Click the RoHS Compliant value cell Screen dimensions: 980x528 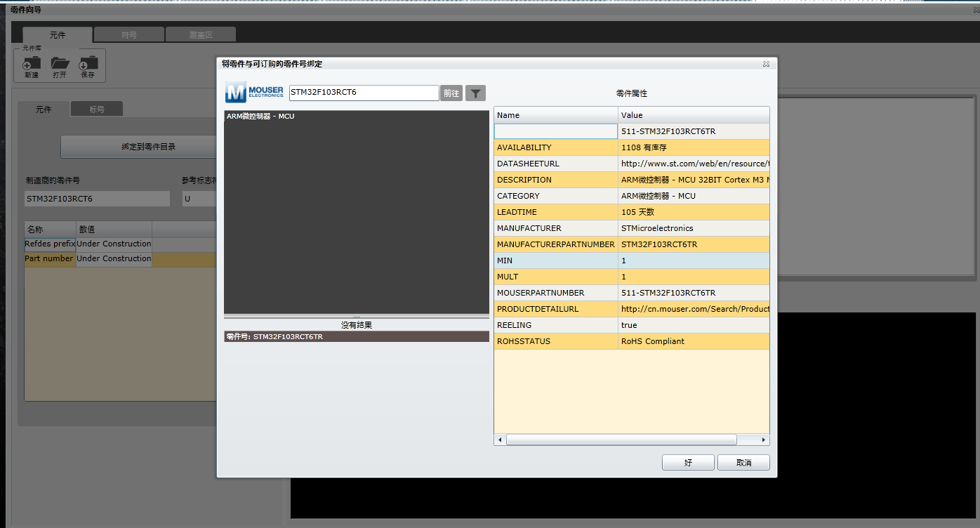[x=694, y=341]
